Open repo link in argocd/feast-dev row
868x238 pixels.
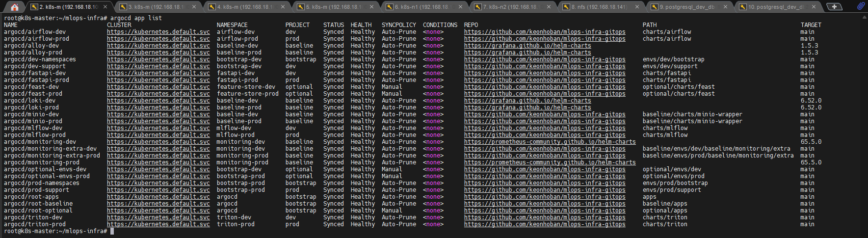545,87
